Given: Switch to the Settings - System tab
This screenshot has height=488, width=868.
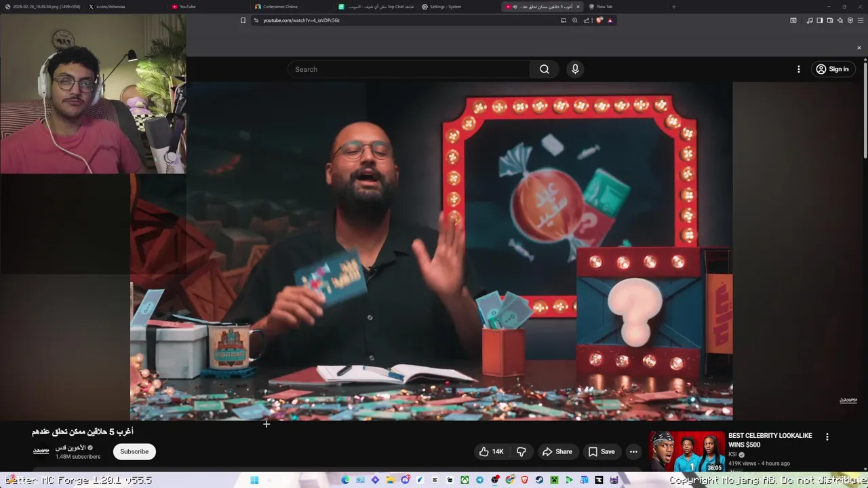Looking at the screenshot, I should click(x=458, y=7).
